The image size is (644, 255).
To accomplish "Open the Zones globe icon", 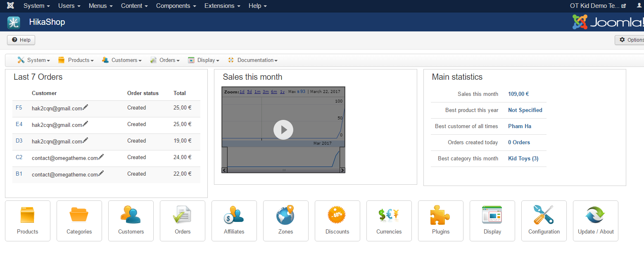I will click(x=286, y=221).
